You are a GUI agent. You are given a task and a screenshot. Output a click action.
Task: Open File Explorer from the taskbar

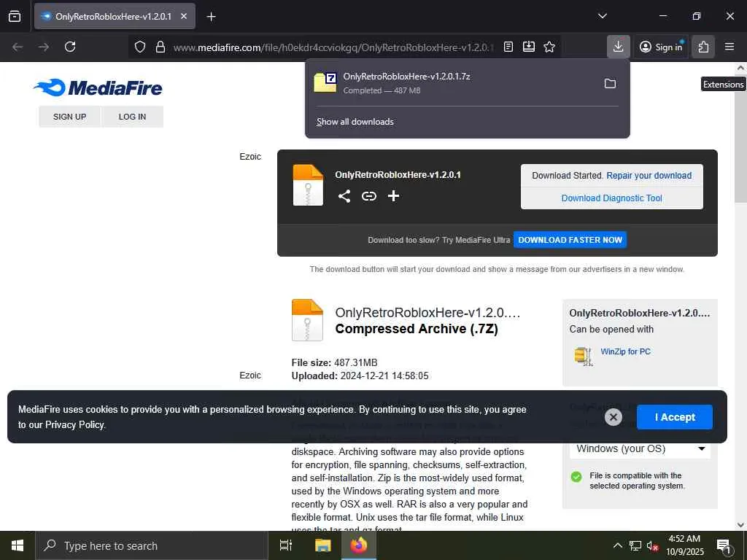[x=322, y=545]
